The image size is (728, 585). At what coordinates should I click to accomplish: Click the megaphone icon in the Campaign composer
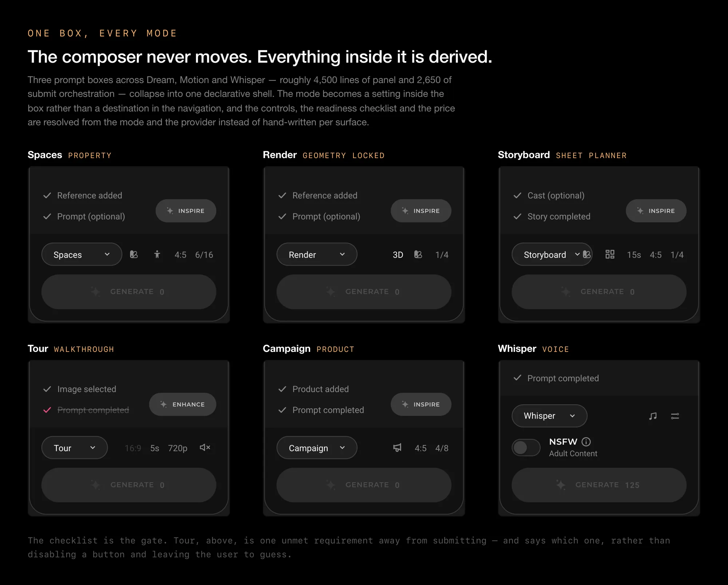coord(397,448)
